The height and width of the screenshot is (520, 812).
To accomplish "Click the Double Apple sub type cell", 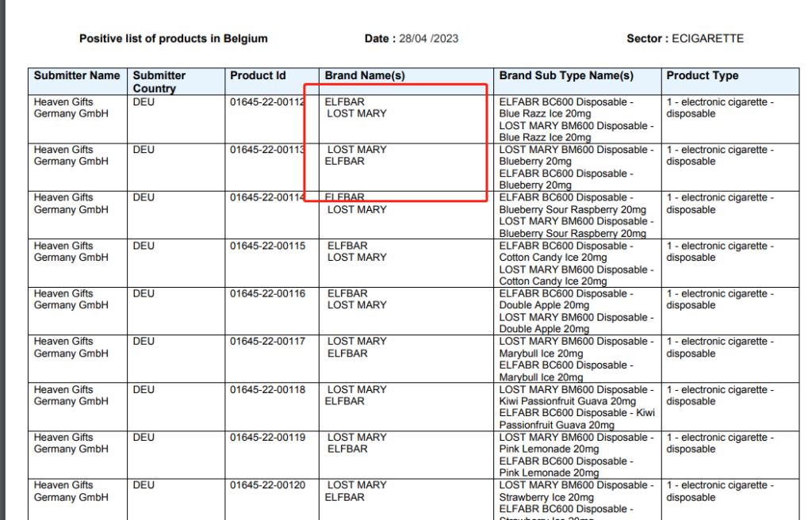I will click(576, 312).
